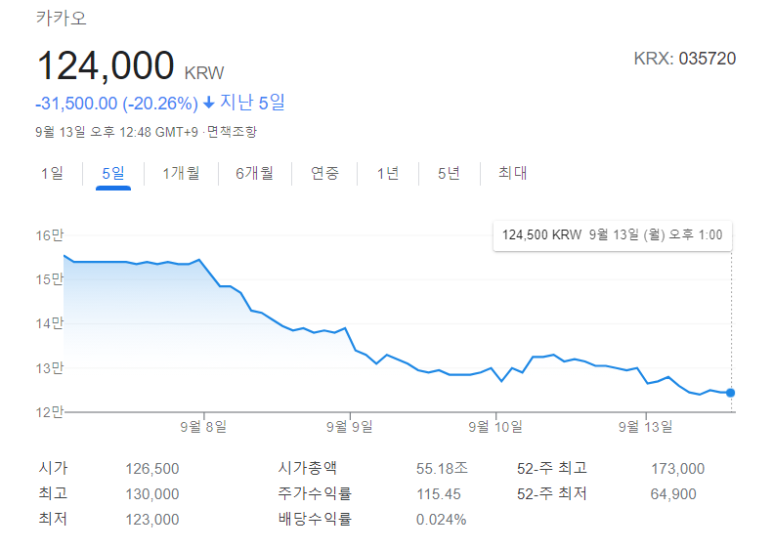This screenshot has height=550, width=773.
Task: Click the KRW currency unit beside price
Action: 204,73
